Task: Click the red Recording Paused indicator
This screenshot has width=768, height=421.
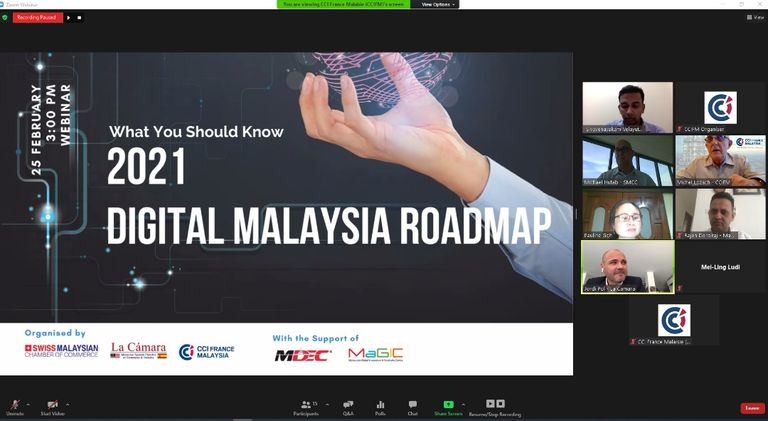Action: tap(37, 17)
